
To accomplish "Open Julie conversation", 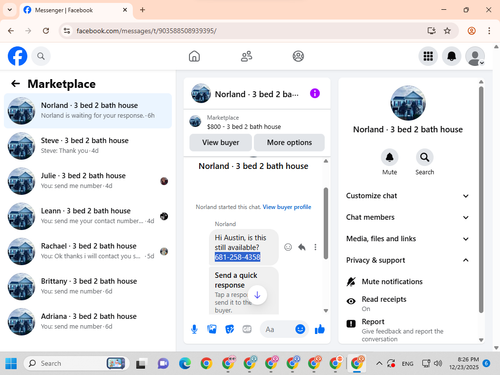I will pyautogui.click(x=88, y=181).
